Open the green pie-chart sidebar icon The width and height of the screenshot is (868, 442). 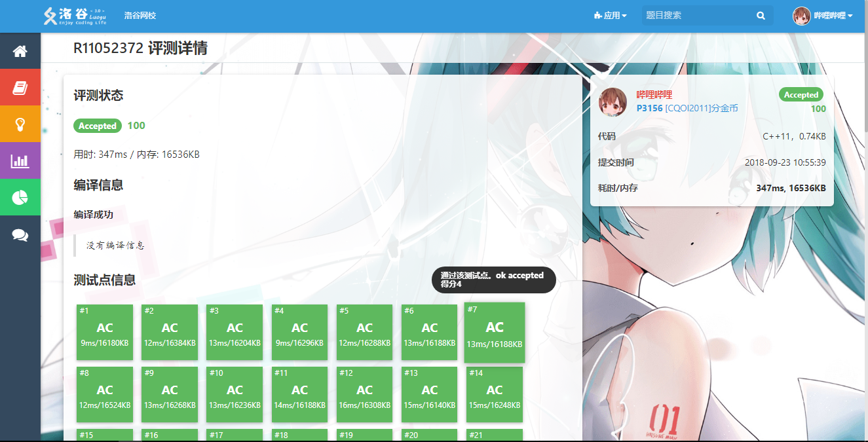pyautogui.click(x=20, y=197)
